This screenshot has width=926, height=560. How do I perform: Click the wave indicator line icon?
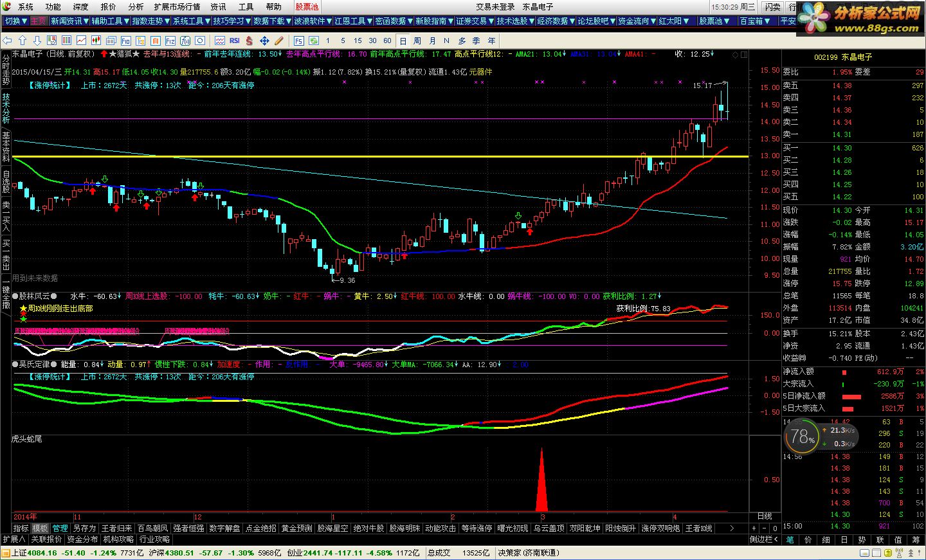tap(220, 41)
